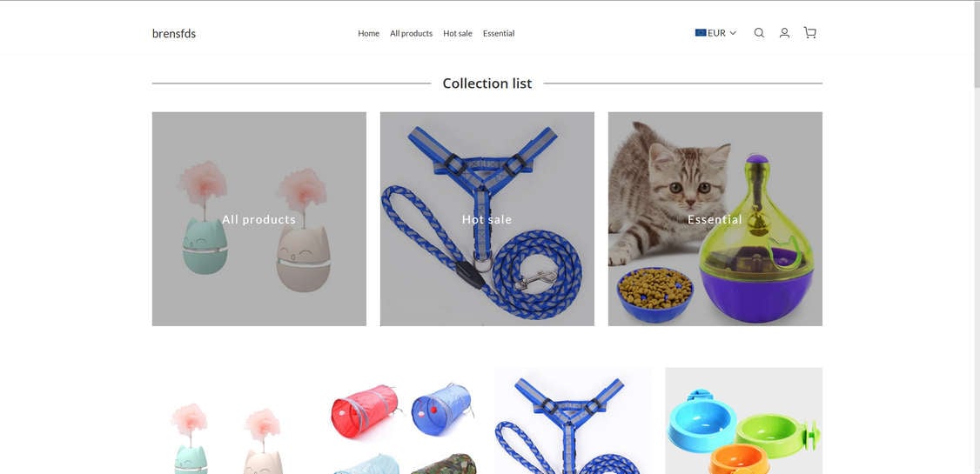The height and width of the screenshot is (474, 980).
Task: Click the Collection list heading
Action: (x=487, y=83)
